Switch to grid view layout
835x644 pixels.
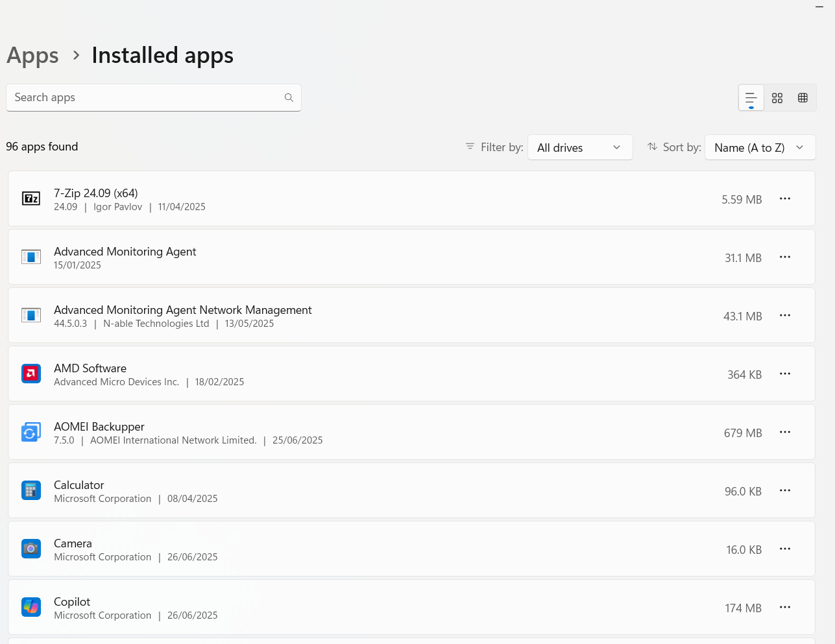(x=777, y=98)
